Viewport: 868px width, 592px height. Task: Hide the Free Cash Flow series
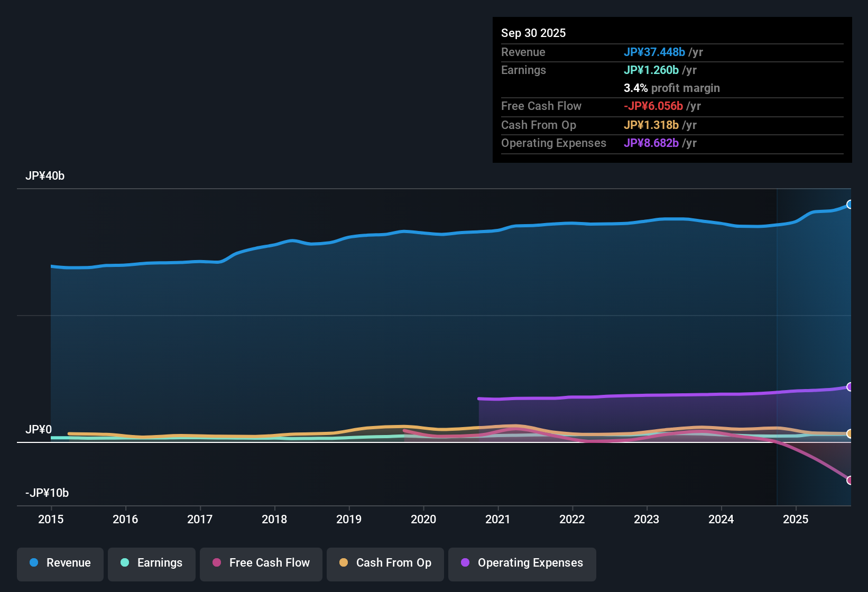click(261, 563)
